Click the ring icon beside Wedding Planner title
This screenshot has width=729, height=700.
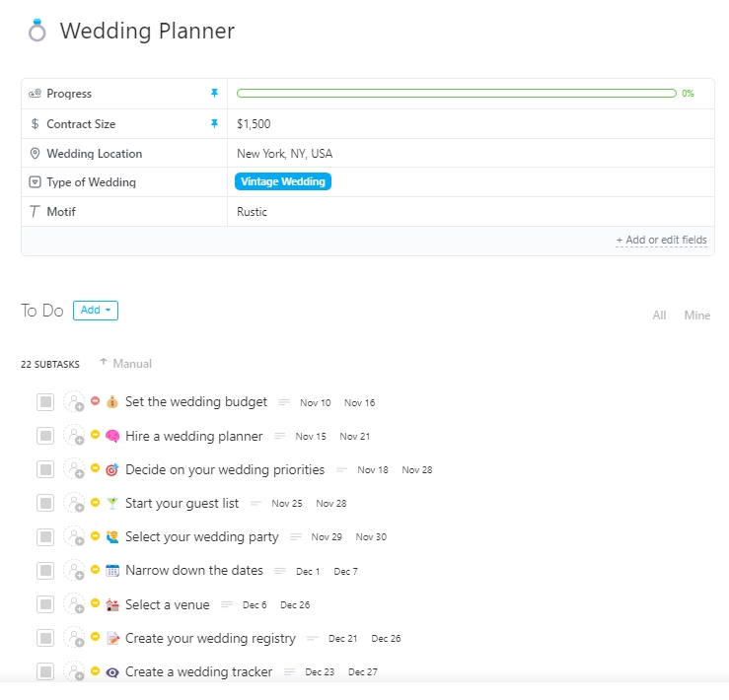pyautogui.click(x=37, y=32)
